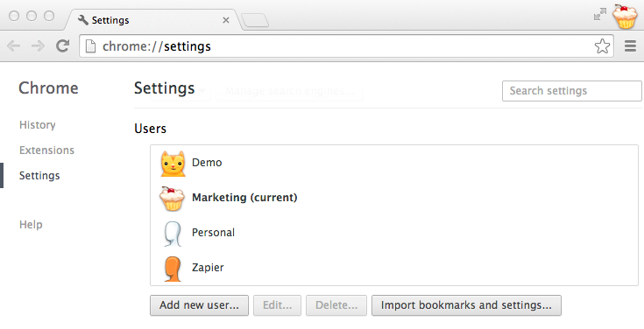Image resolution: width=644 pixels, height=329 pixels.
Task: Click the back navigation arrow
Action: coord(14,46)
